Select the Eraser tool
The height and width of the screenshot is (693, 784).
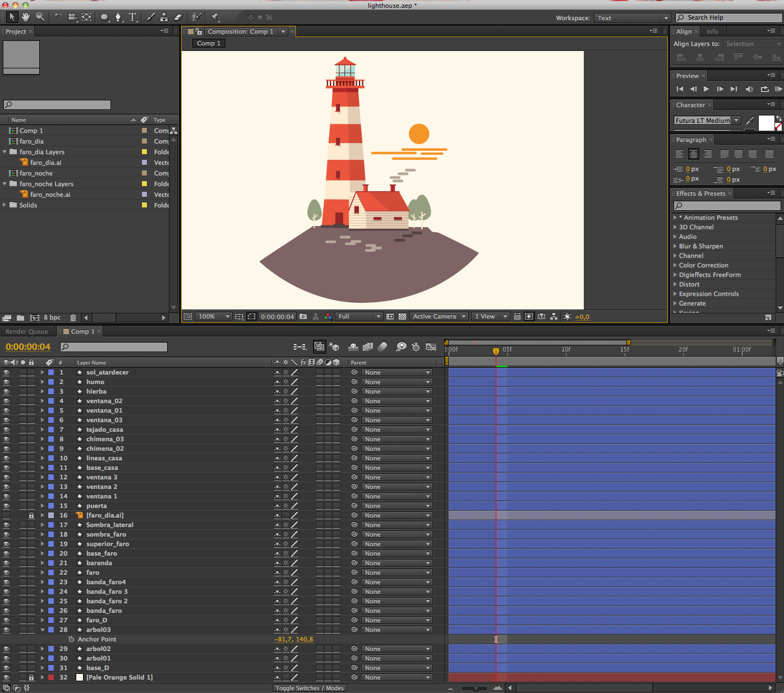click(178, 17)
